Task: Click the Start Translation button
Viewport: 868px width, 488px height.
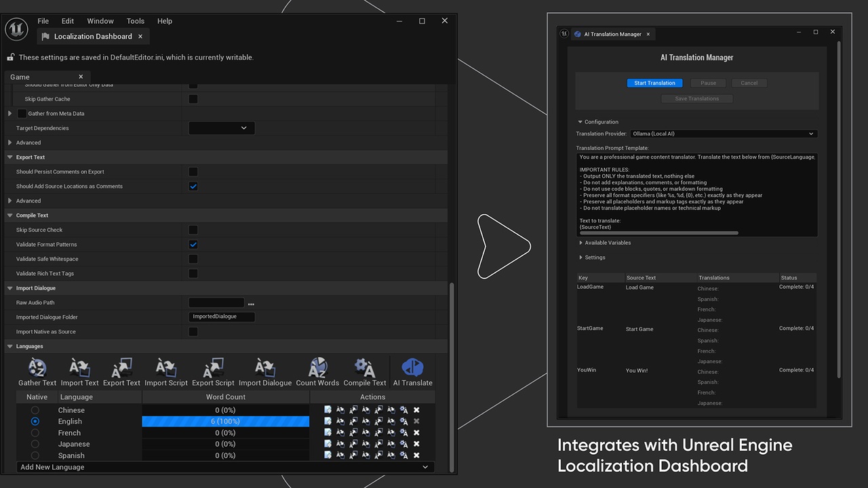Action: 654,82
